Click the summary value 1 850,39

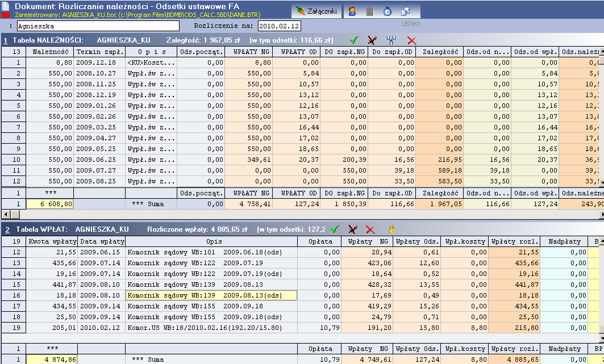coord(344,204)
